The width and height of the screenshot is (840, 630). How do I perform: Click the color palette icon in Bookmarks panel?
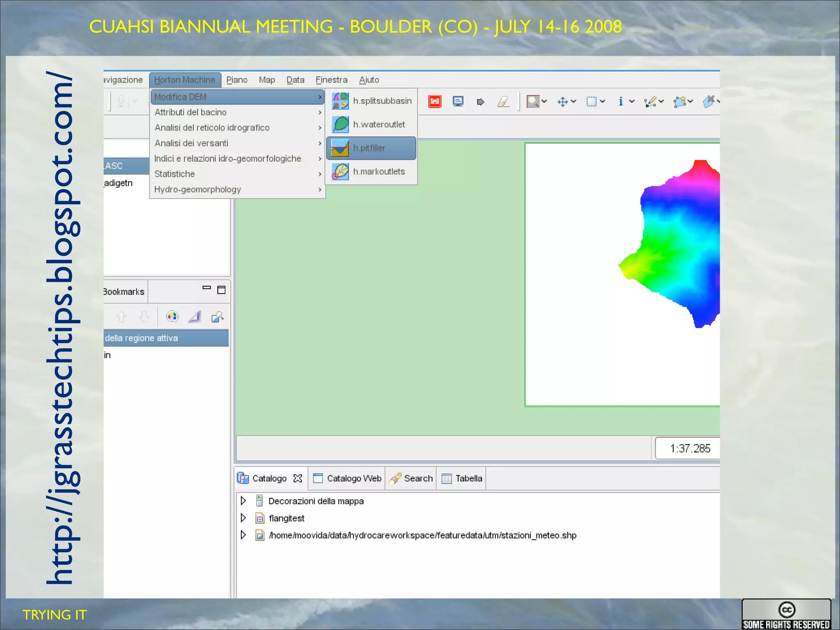coord(172,316)
